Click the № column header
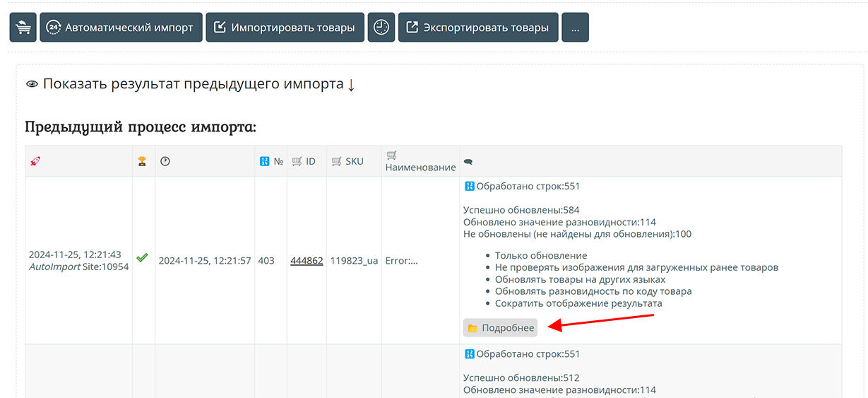Viewport: 868px width, 398px height. [x=271, y=161]
